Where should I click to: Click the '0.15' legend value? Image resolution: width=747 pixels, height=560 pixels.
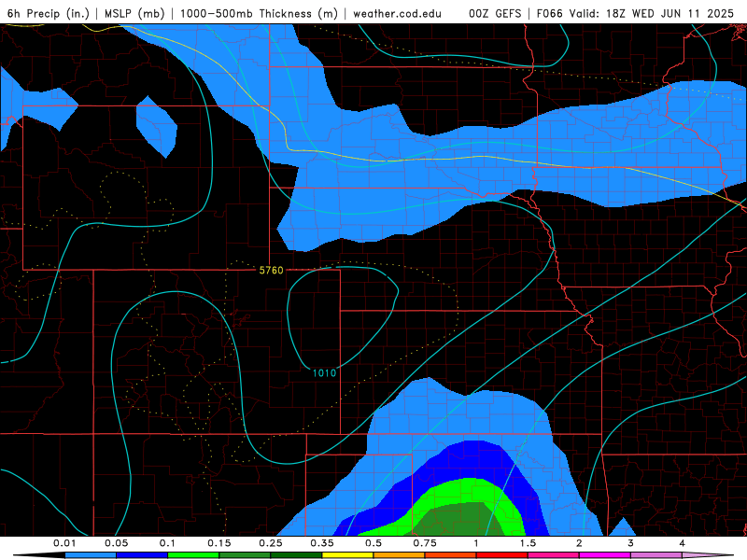219,543
